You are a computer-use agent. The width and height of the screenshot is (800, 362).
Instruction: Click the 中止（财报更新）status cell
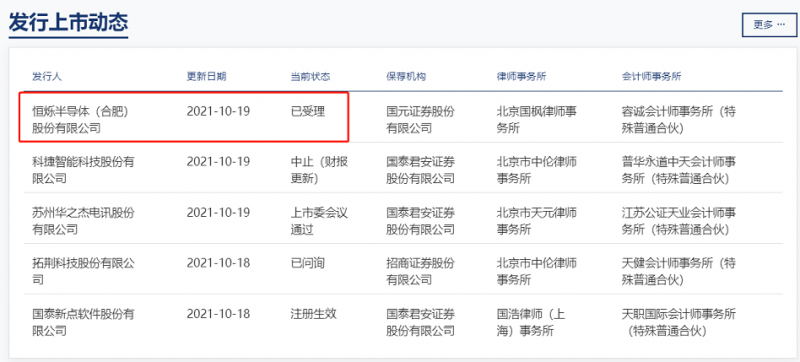(319, 170)
